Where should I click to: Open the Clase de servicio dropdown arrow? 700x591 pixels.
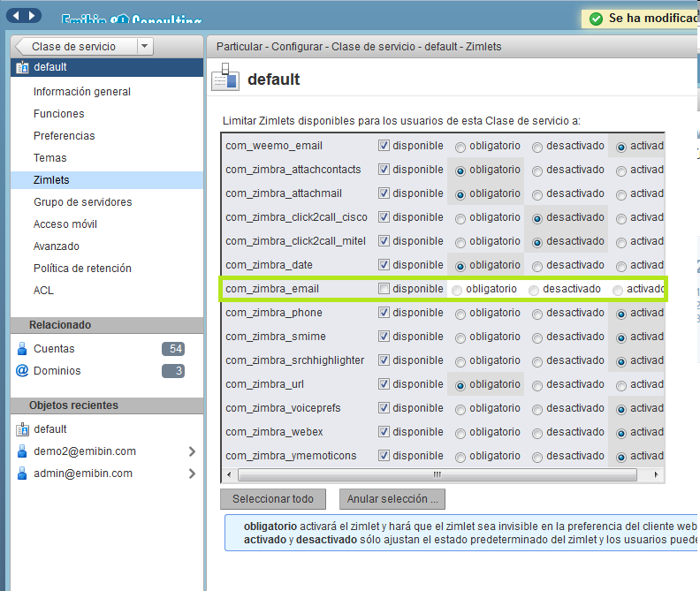pos(145,47)
